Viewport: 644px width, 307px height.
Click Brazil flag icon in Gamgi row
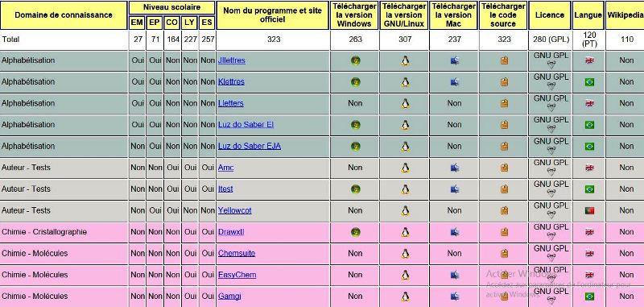click(x=589, y=296)
